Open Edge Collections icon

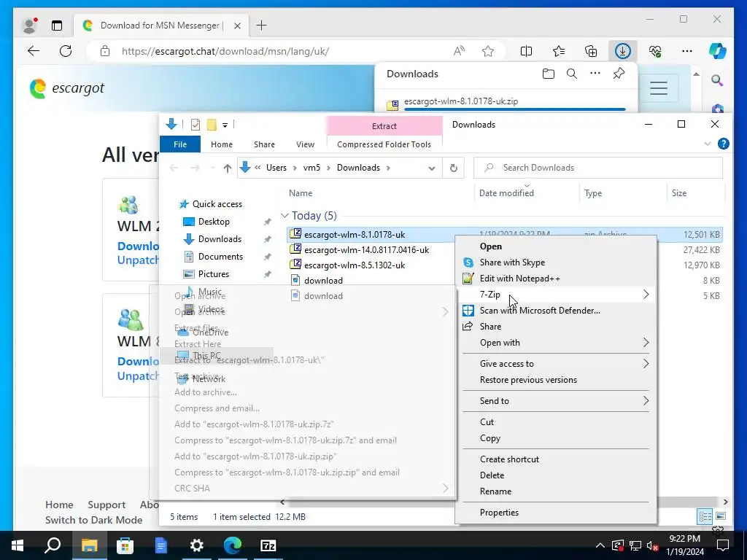click(x=591, y=51)
